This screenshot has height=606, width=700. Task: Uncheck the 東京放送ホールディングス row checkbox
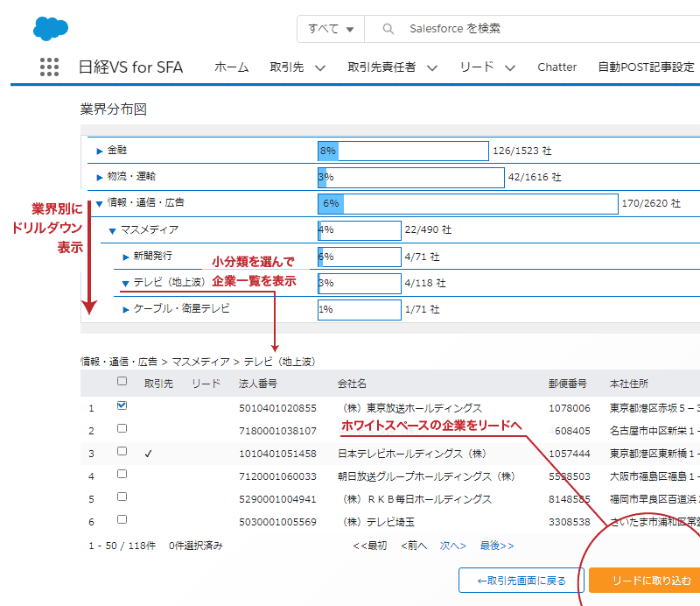(x=122, y=405)
